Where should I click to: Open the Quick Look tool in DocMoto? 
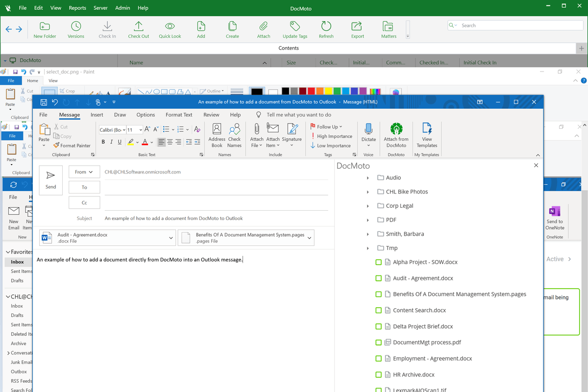pos(170,26)
